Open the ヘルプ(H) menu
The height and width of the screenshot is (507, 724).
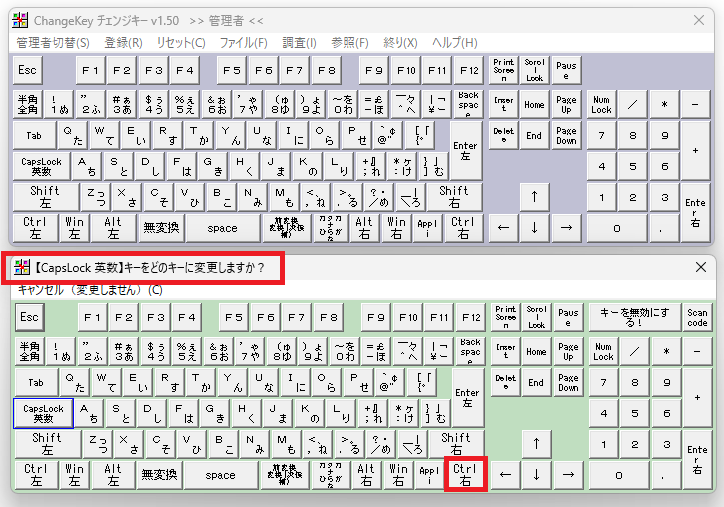(454, 43)
